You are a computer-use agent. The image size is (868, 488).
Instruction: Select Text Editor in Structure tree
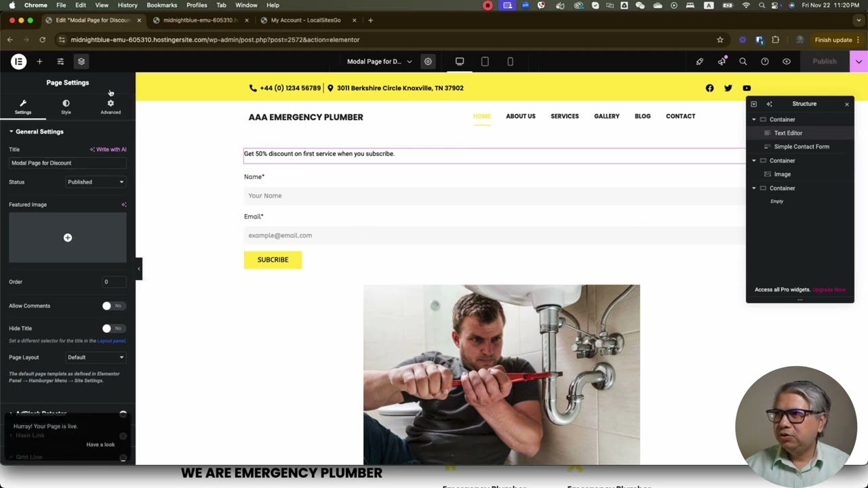(x=788, y=134)
